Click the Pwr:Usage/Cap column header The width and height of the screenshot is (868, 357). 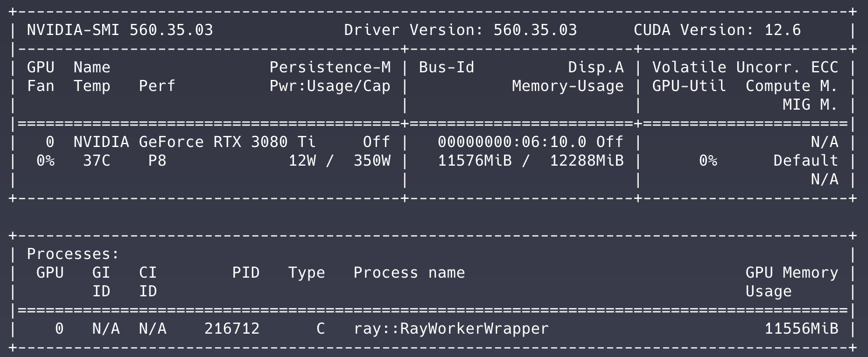click(330, 86)
